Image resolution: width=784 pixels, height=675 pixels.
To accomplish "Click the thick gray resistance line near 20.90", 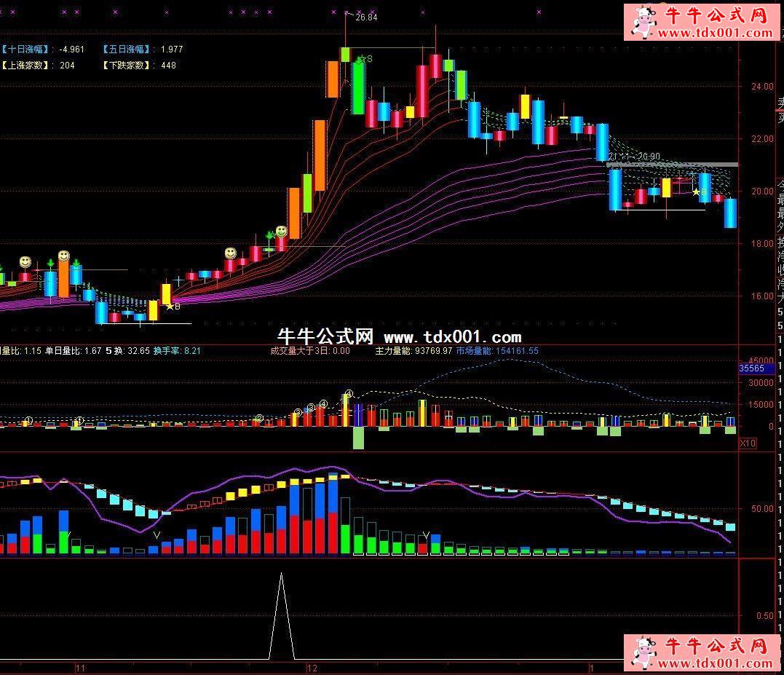I will point(672,165).
